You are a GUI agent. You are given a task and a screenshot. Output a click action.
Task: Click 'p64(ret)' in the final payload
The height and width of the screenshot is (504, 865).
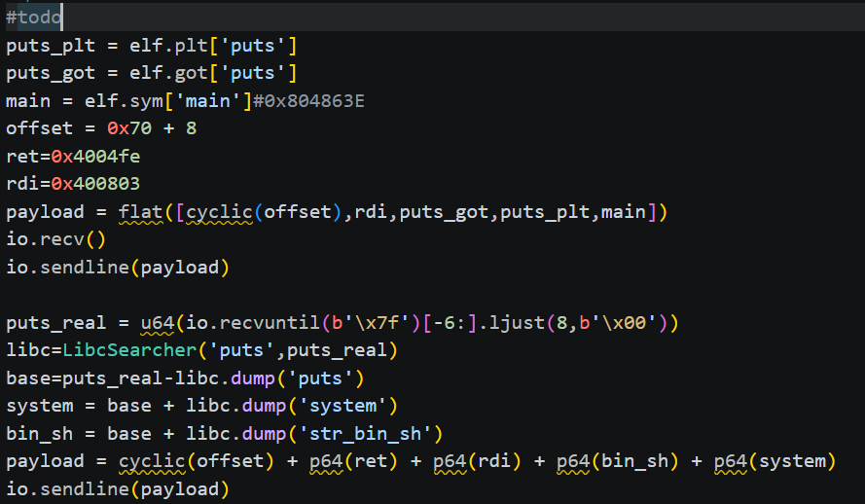[353, 461]
